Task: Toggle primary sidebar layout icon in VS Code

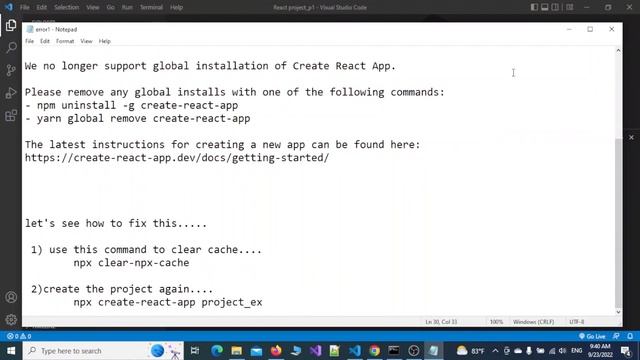Action: (534, 7)
